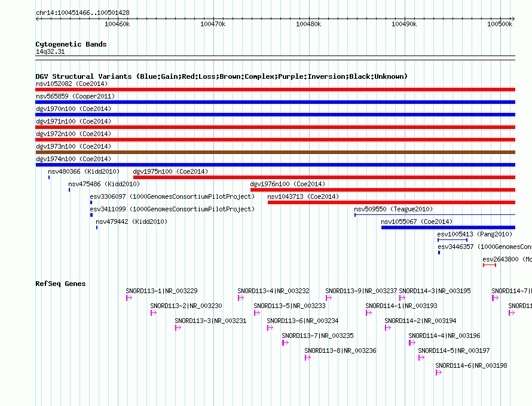This screenshot has width=532, height=406.
Task: Click the dgv1976n100 red loss bar
Action: coord(383,190)
